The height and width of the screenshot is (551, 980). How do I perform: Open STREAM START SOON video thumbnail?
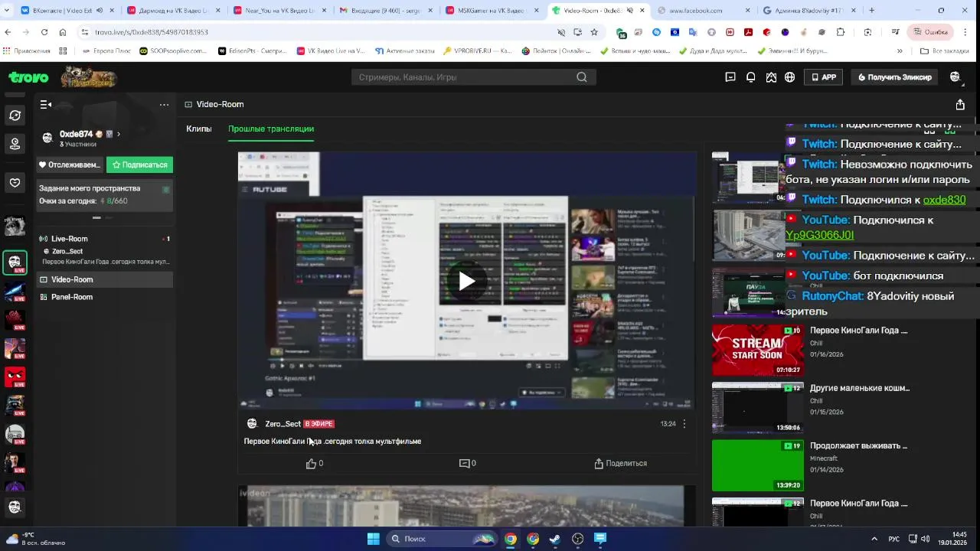[x=758, y=350]
